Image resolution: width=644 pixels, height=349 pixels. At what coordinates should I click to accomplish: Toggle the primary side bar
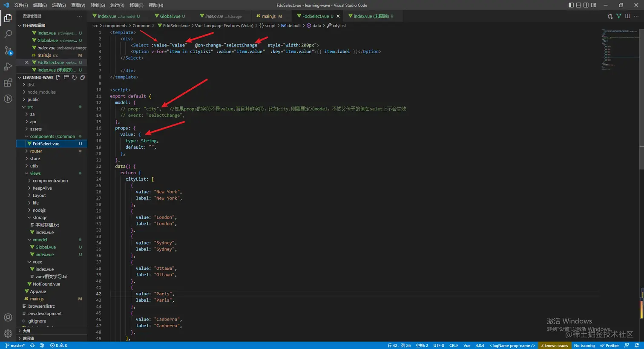[571, 5]
